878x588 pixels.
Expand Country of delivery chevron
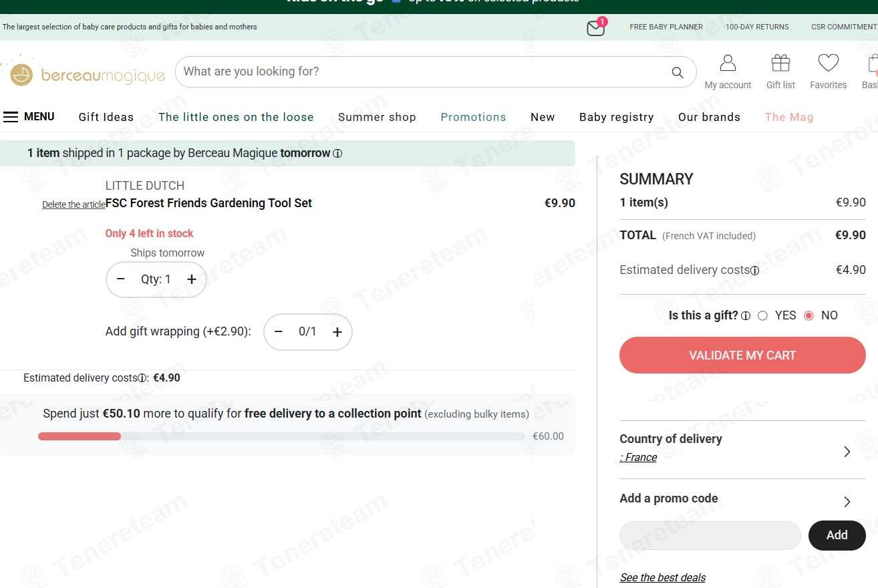(847, 452)
